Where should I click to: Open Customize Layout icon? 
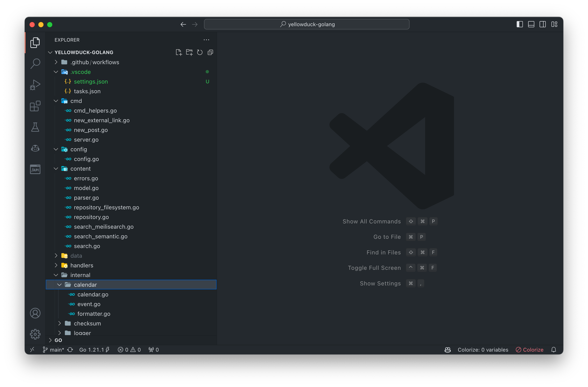click(554, 24)
